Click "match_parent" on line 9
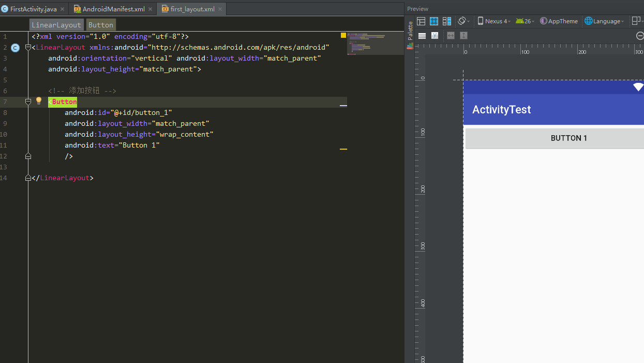This screenshot has width=644, height=363. 181,123
